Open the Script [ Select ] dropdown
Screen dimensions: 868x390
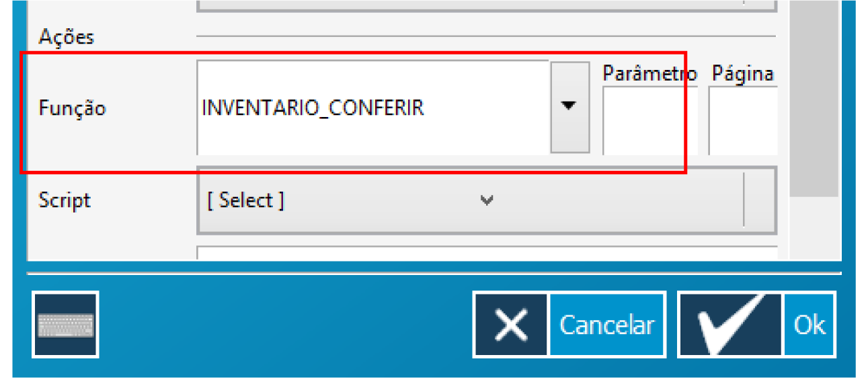[x=471, y=200]
